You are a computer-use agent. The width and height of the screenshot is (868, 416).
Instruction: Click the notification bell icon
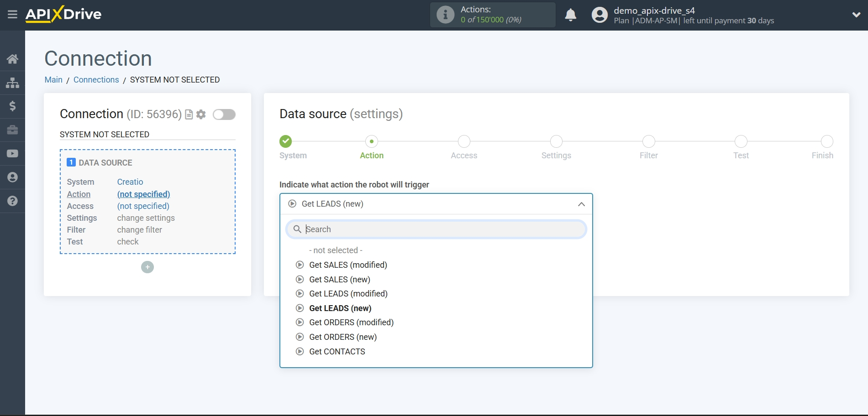[x=571, y=15]
